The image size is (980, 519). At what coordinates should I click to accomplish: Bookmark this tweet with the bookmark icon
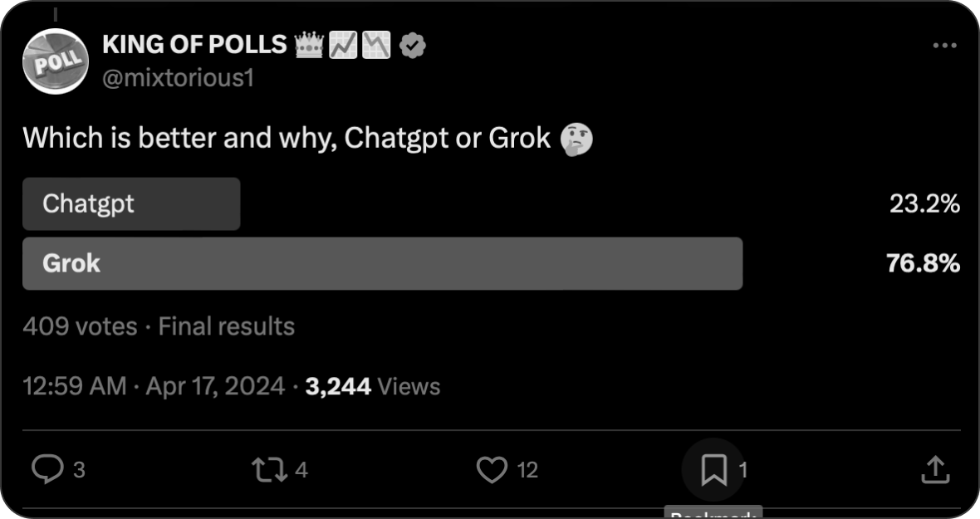(x=713, y=470)
